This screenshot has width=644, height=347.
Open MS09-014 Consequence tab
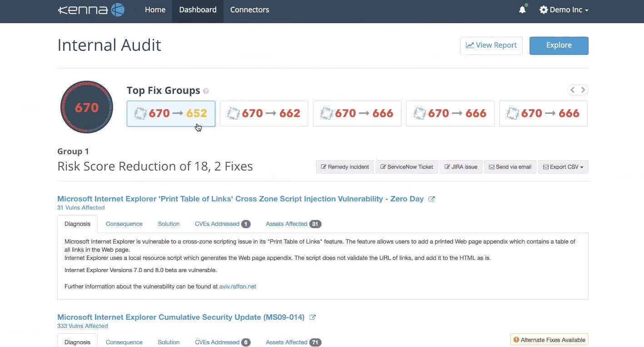124,342
